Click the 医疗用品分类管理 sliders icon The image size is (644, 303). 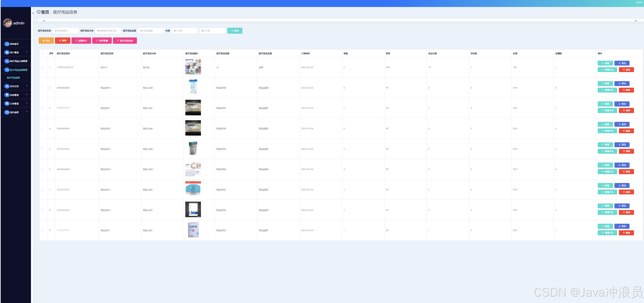coord(7,61)
